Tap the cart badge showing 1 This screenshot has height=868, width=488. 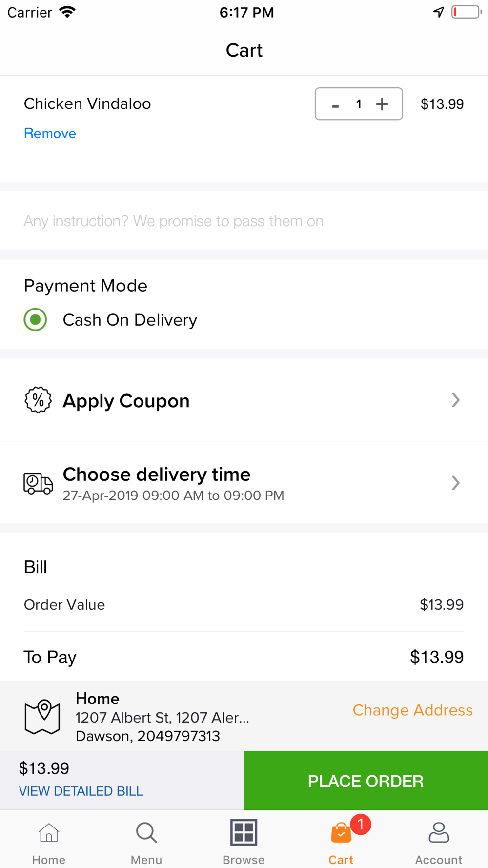coord(361,825)
